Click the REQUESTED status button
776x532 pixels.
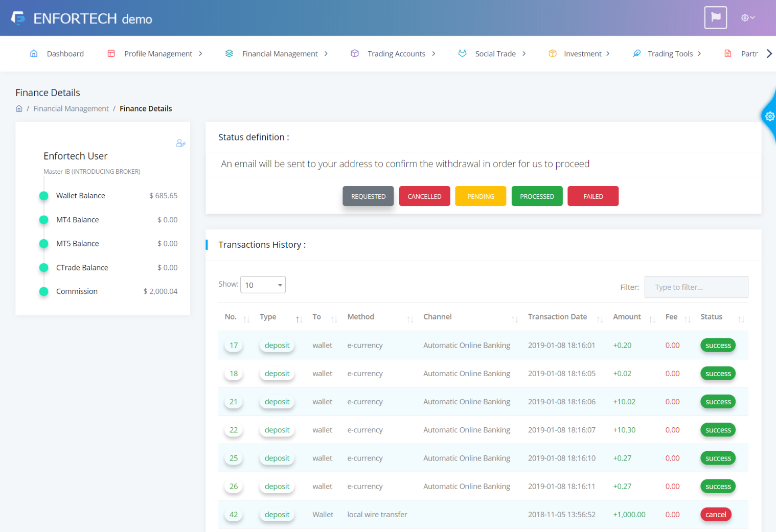pyautogui.click(x=368, y=196)
